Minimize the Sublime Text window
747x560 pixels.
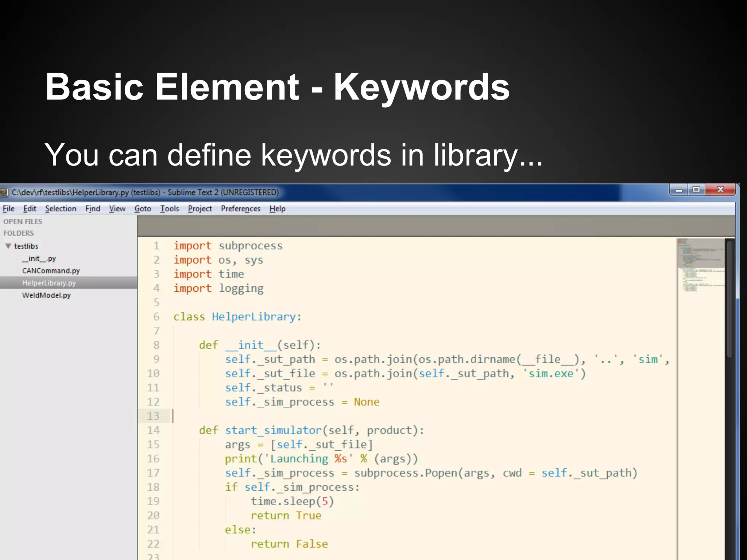(x=678, y=190)
